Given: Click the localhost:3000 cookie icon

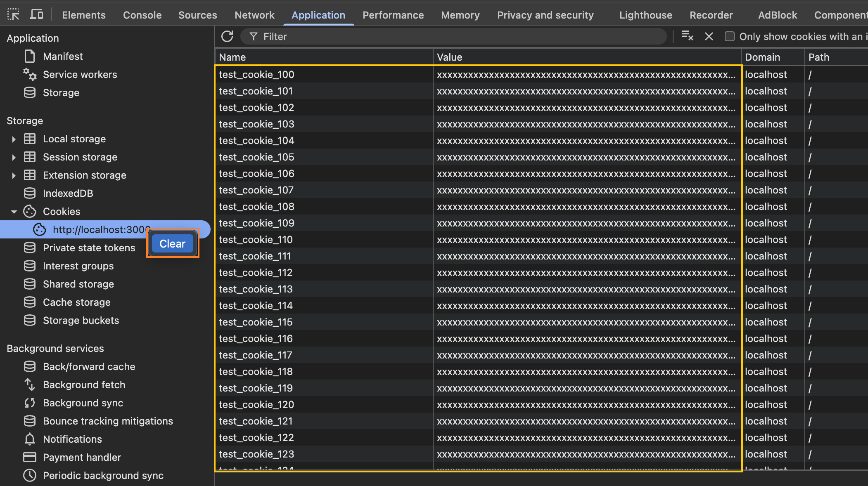Looking at the screenshot, I should click(x=40, y=229).
